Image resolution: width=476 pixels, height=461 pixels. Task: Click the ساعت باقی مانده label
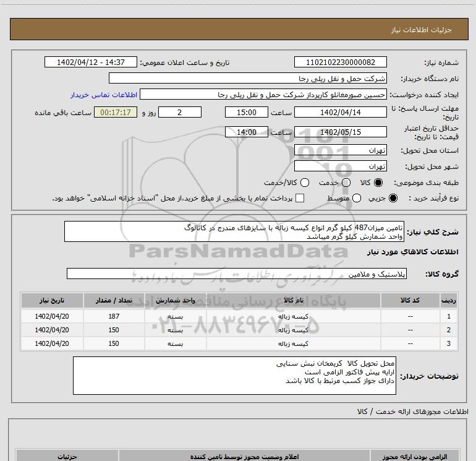(63, 113)
